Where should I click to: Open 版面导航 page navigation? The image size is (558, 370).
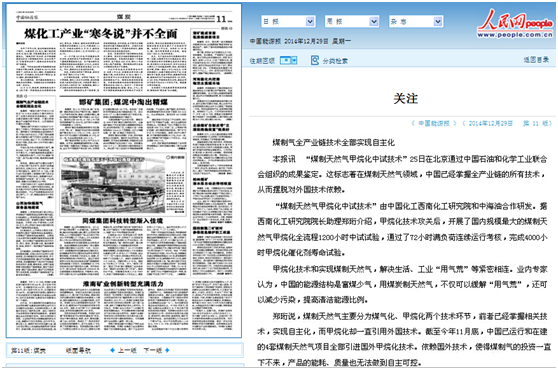[78, 350]
